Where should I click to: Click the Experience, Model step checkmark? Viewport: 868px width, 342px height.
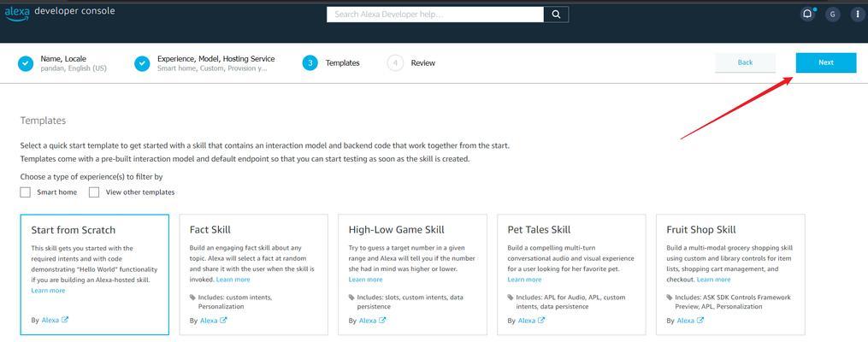(142, 63)
